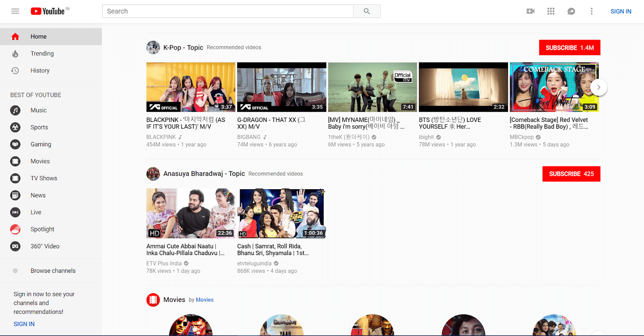
Task: Open the ETV Plus India channel name
Action: point(164,263)
